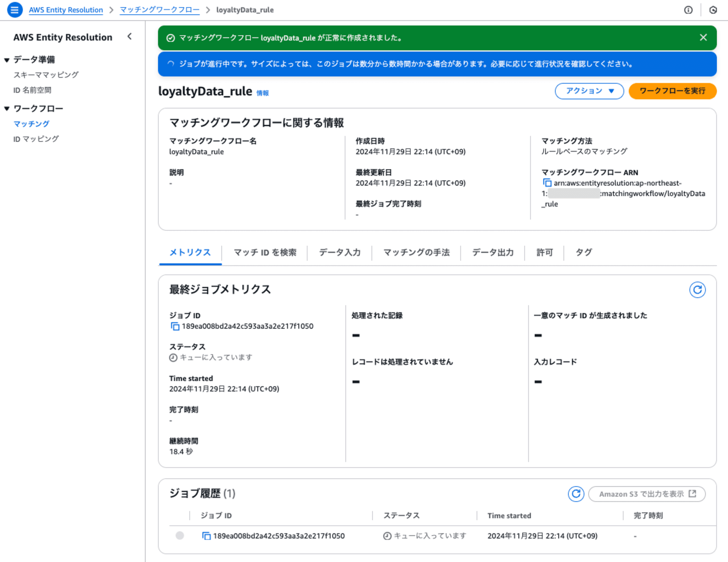Open ID マッピング in the sidebar
The width and height of the screenshot is (728, 562).
click(x=36, y=139)
